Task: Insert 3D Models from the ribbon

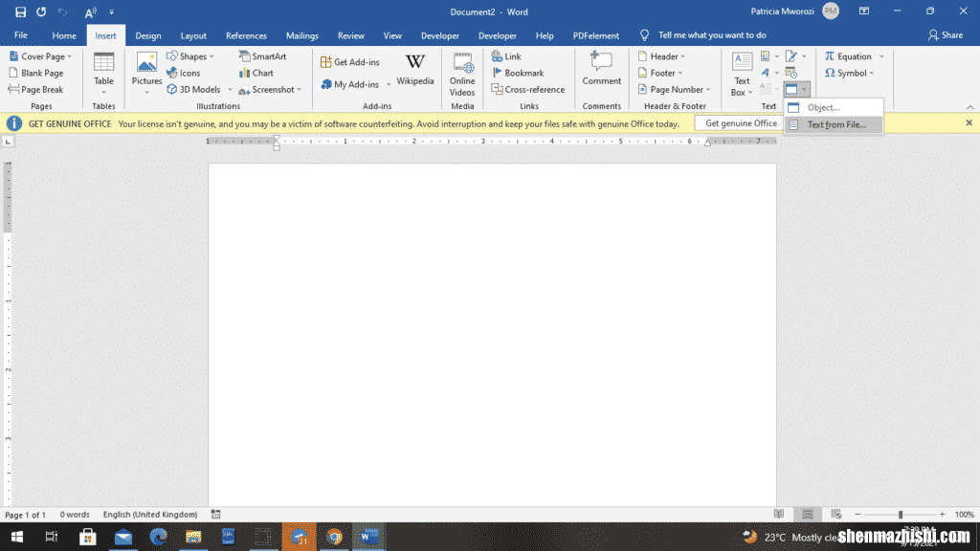Action: point(193,89)
